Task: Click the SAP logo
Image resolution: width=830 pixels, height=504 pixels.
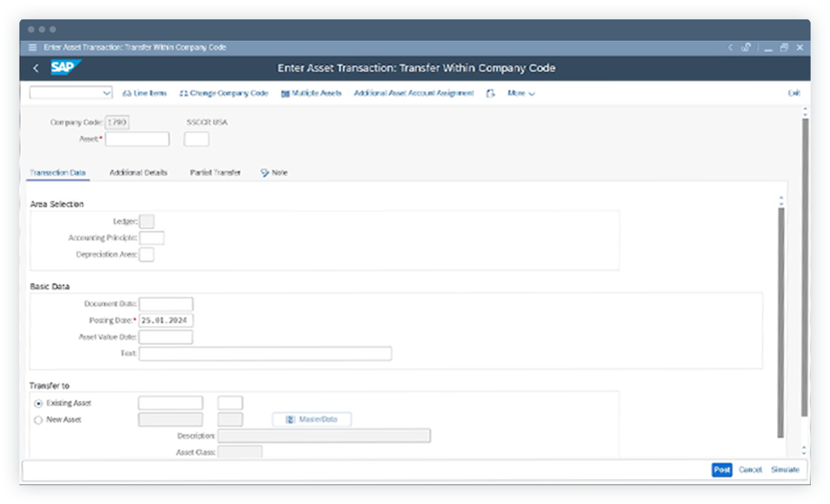Action: pos(65,67)
